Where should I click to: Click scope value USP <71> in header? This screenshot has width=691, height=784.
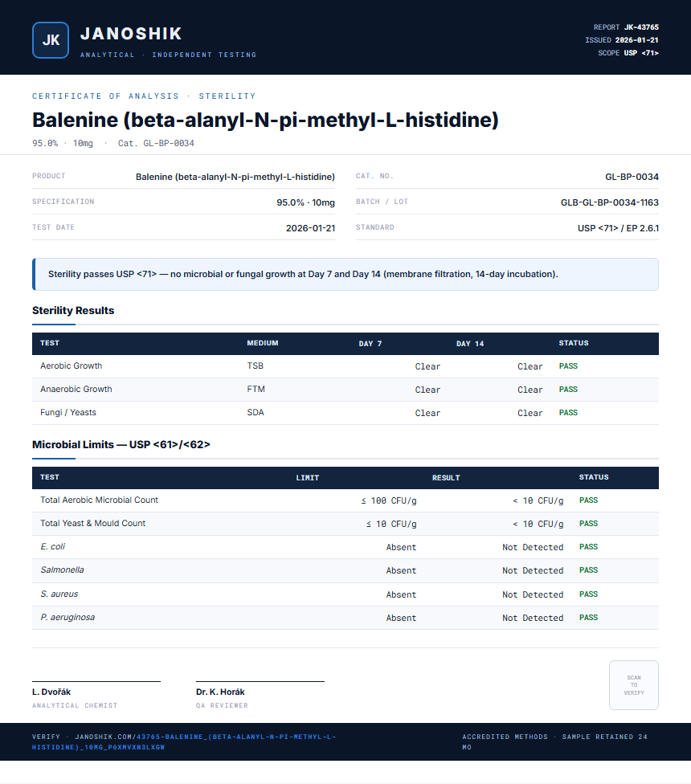tap(641, 53)
